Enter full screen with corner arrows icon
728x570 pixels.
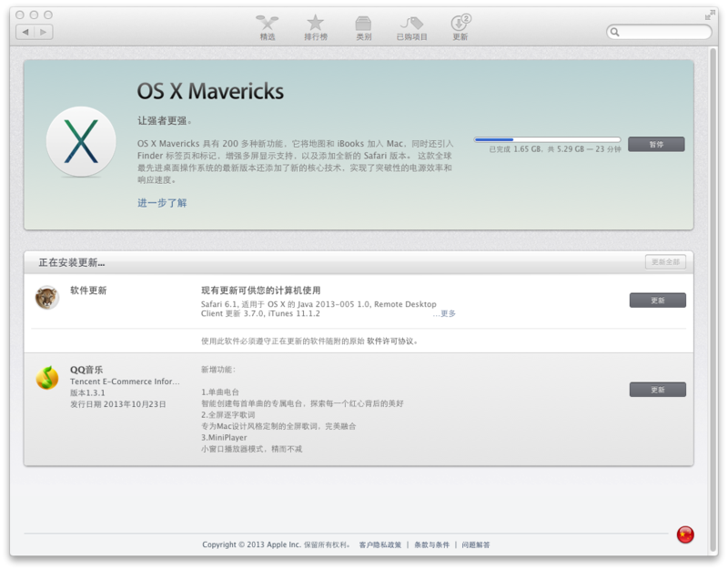tap(709, 15)
